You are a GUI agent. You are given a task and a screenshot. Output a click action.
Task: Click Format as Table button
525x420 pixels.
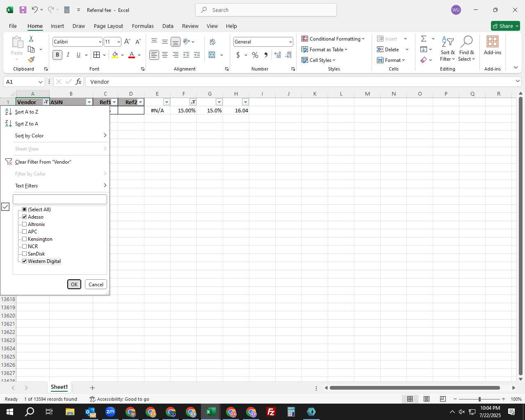coord(324,49)
